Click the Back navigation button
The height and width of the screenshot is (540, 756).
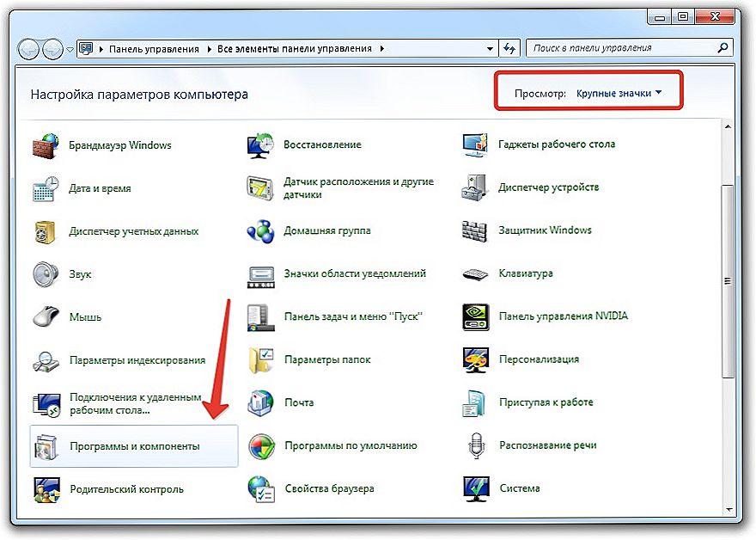pos(28,49)
